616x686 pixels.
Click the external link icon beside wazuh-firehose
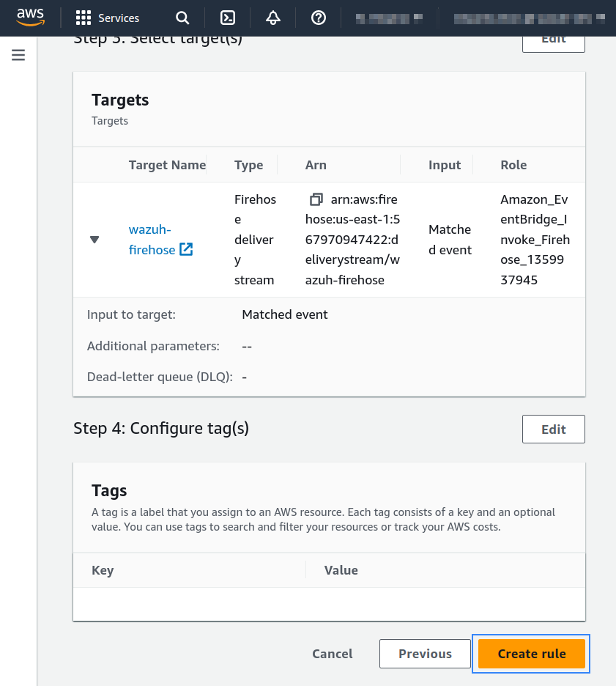[186, 249]
